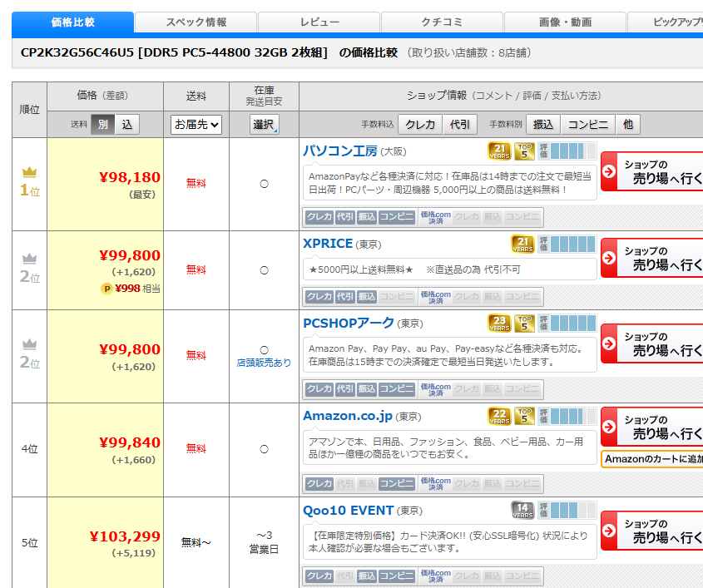
Task: Toggle shipping 別 price option
Action: pyautogui.click(x=103, y=125)
